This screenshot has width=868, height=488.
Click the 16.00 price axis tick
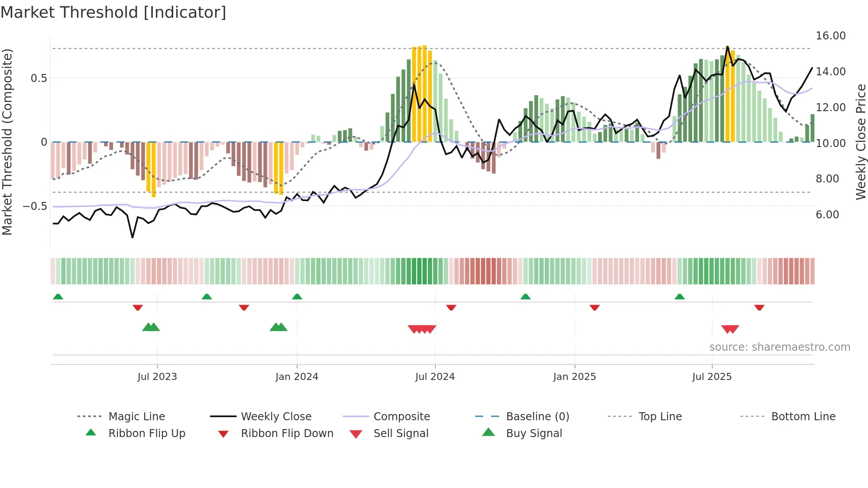tap(830, 36)
